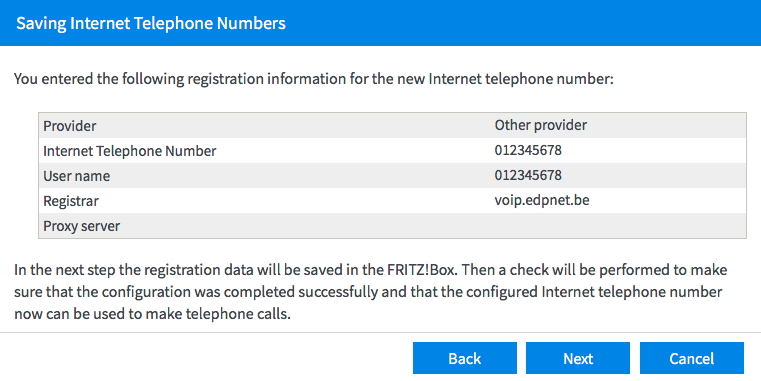Click the voip.edpnet.be registrar value

(542, 200)
